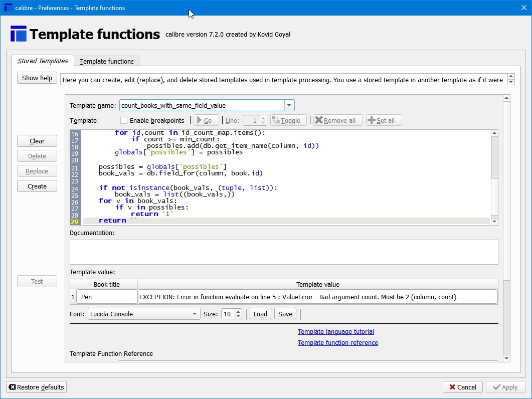Open the Template name dropdown
532x399 pixels.
(289, 105)
